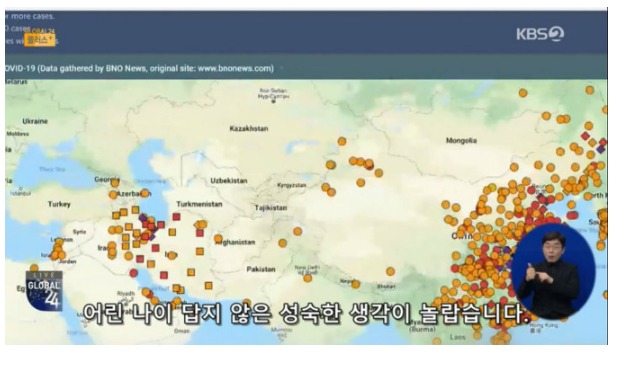Click the Pakistan country label
The image size is (617, 368).
260,269
